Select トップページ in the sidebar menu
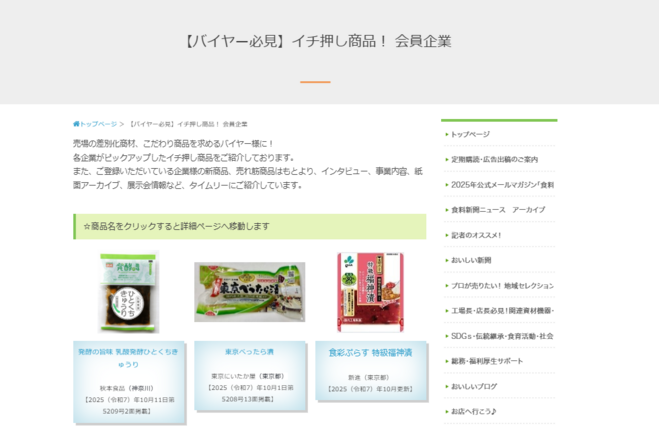 (470, 134)
